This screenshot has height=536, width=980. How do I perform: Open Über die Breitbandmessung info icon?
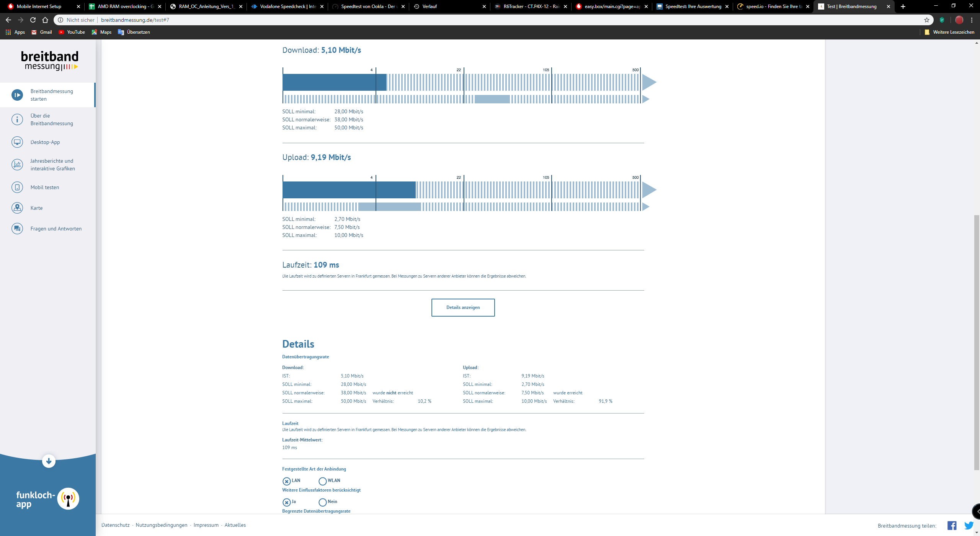pos(17,119)
